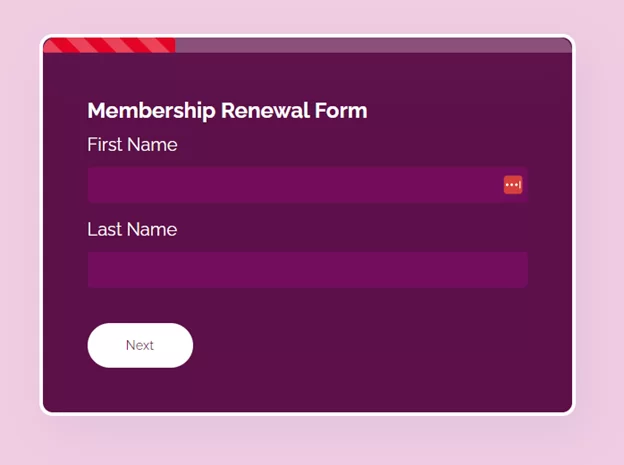The height and width of the screenshot is (465, 624).
Task: Select the form's progress indicator bar
Action: [x=307, y=45]
